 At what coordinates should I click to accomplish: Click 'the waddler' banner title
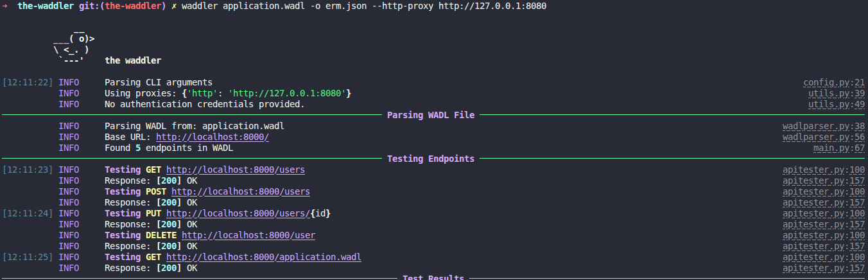pos(133,61)
